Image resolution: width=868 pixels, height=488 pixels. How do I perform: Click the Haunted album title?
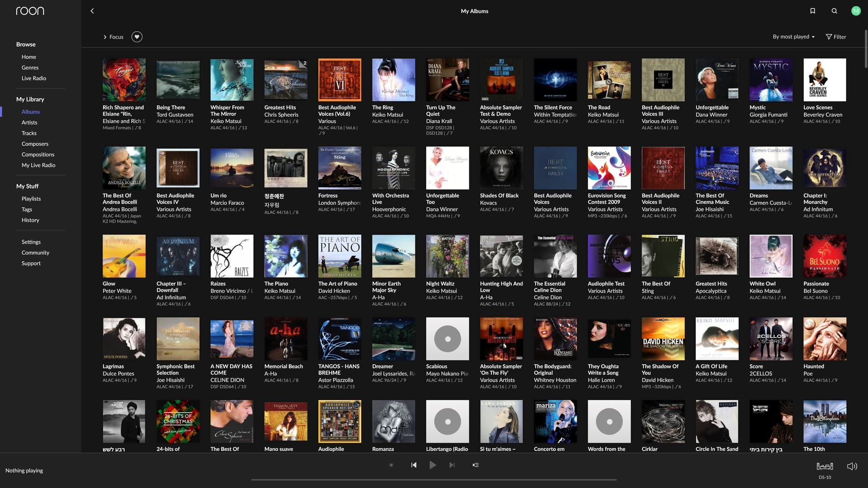click(814, 366)
